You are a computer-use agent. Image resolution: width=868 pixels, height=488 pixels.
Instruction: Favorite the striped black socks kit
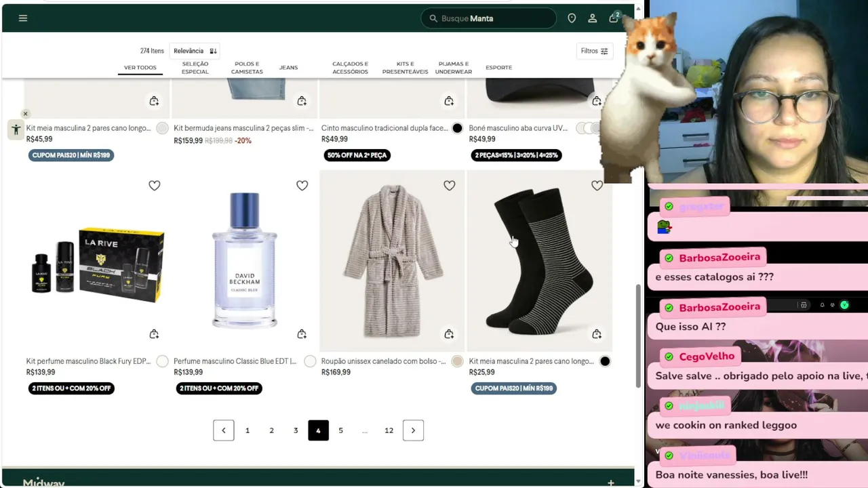(x=597, y=186)
